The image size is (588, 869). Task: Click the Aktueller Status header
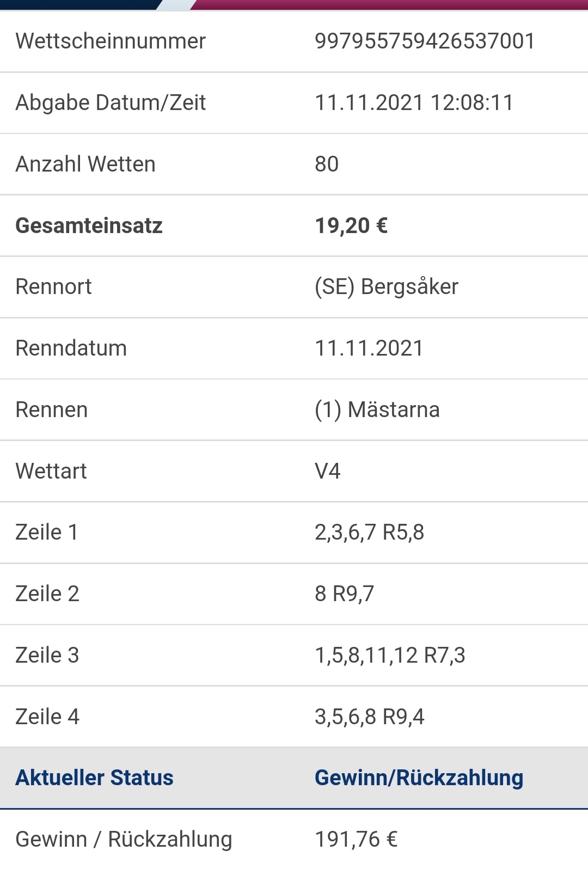[x=94, y=778]
